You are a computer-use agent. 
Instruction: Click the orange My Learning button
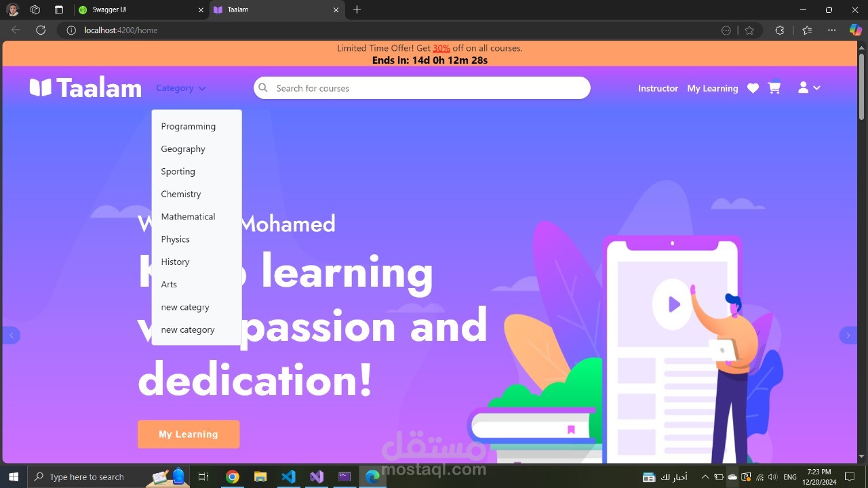(x=189, y=434)
